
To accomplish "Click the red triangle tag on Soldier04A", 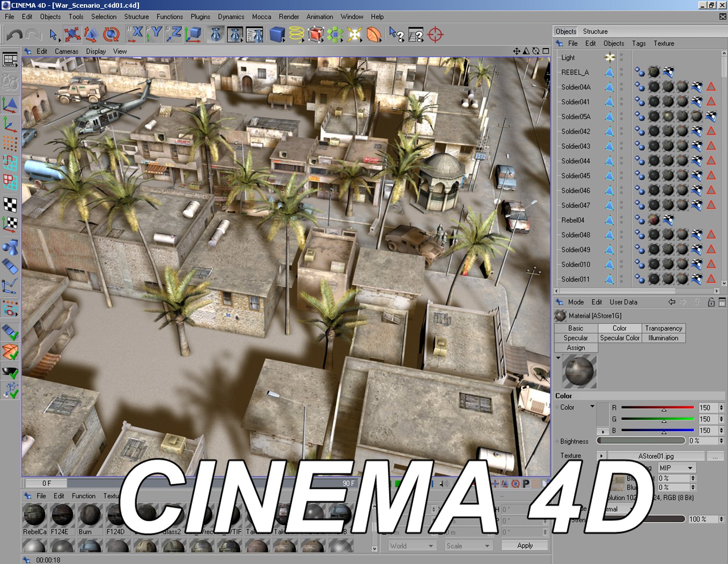I will [x=711, y=87].
